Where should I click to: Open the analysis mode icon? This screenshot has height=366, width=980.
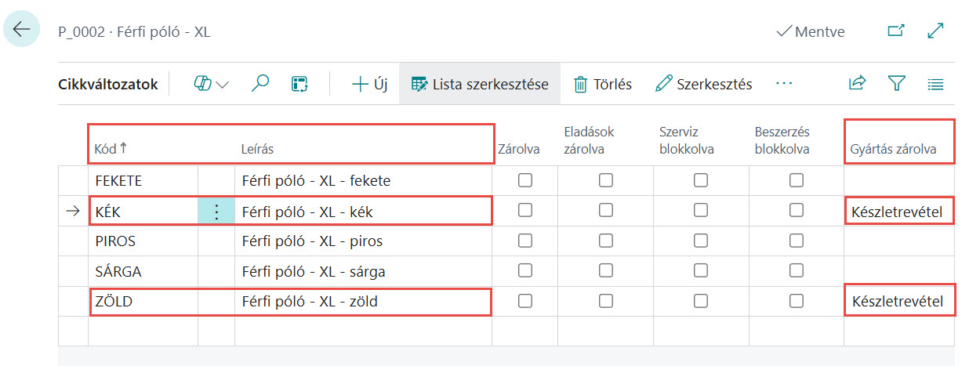[300, 84]
